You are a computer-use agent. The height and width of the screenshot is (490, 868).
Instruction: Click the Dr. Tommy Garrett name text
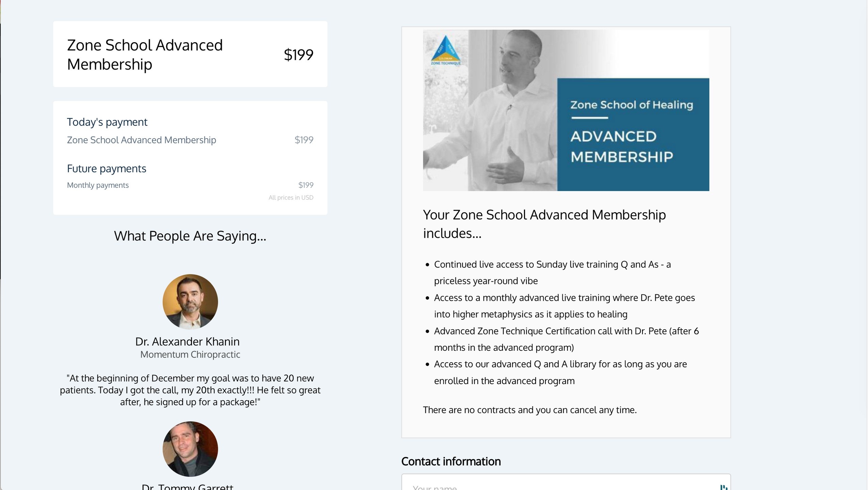[x=187, y=487]
